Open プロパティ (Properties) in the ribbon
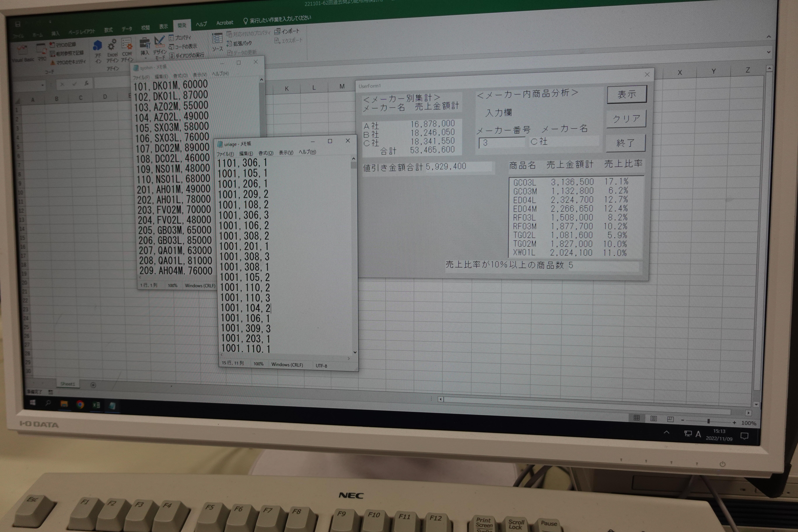798x532 pixels. (180, 38)
